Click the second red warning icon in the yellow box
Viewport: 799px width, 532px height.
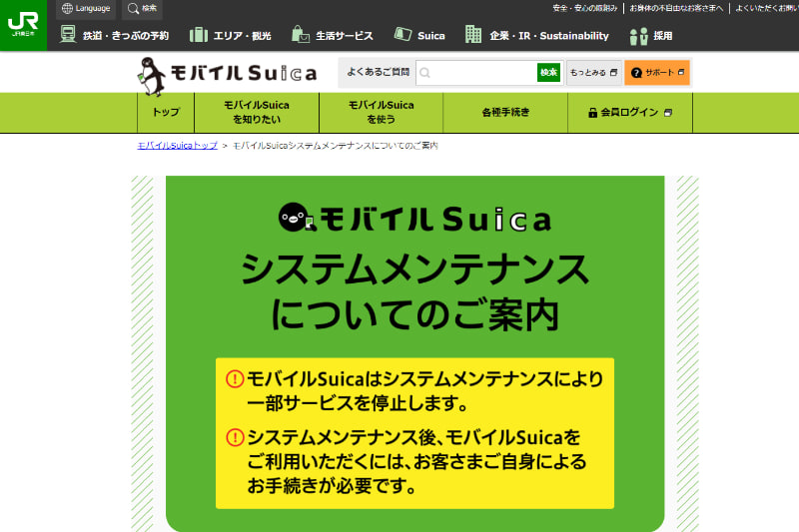tap(235, 437)
